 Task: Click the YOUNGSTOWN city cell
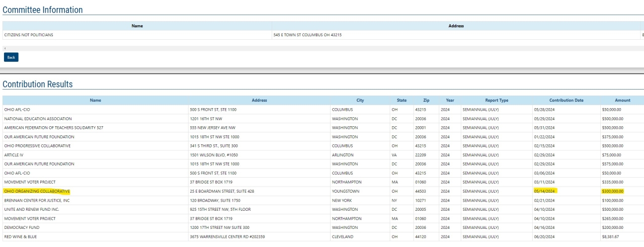click(346, 191)
